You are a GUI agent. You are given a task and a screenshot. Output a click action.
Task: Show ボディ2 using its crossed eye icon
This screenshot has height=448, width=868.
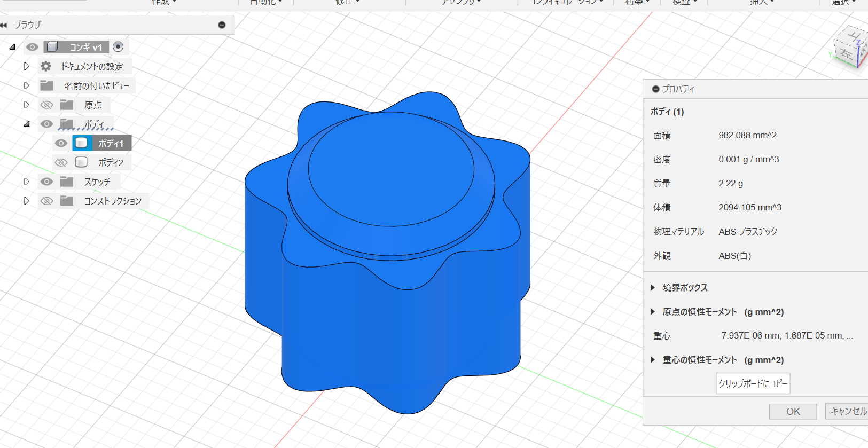tap(61, 162)
